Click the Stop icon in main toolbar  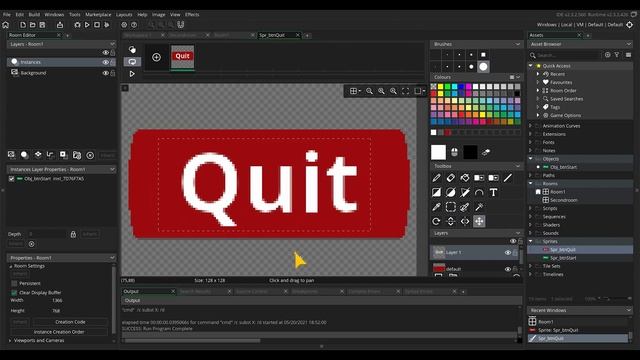pos(97,25)
